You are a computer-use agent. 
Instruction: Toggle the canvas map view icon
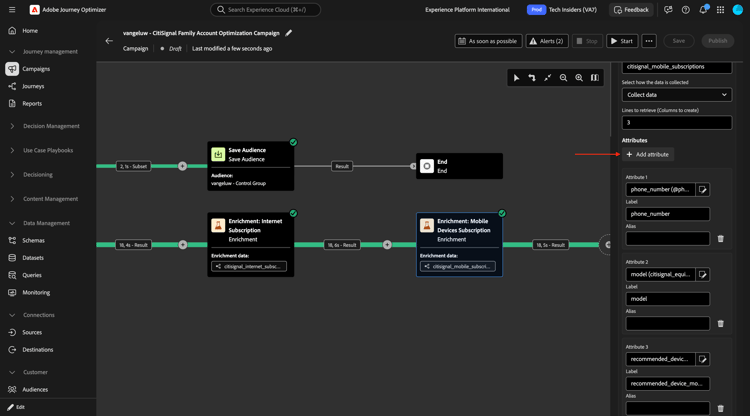tap(595, 78)
